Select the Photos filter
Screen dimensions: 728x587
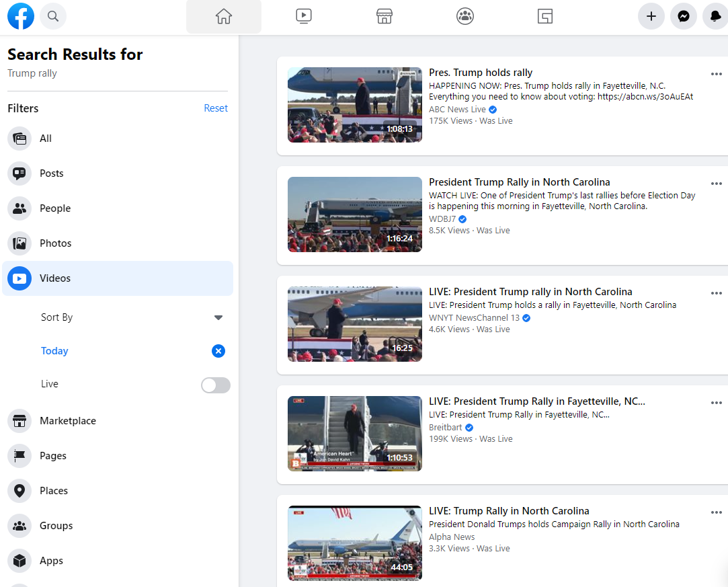(118, 243)
